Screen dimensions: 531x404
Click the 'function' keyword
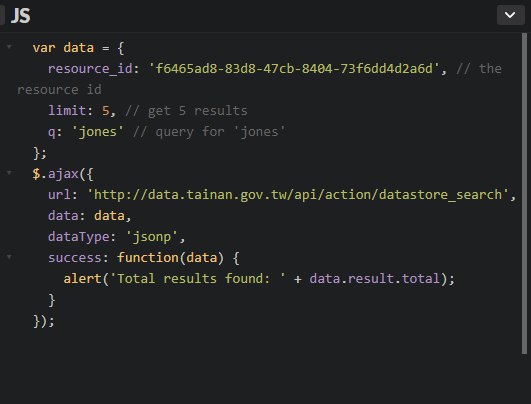coord(148,257)
